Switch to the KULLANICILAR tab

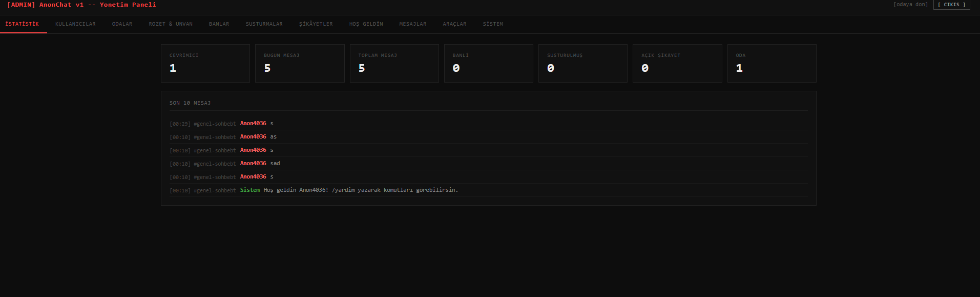tap(75, 24)
